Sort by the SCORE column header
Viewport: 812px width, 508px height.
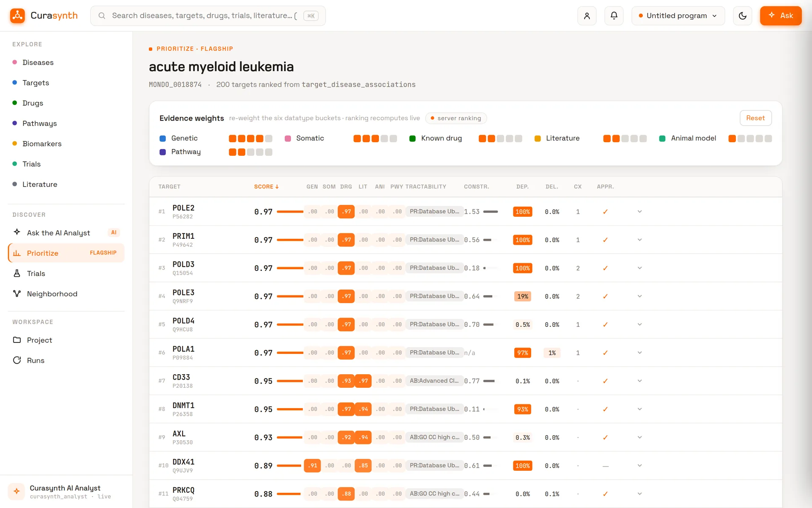click(266, 187)
